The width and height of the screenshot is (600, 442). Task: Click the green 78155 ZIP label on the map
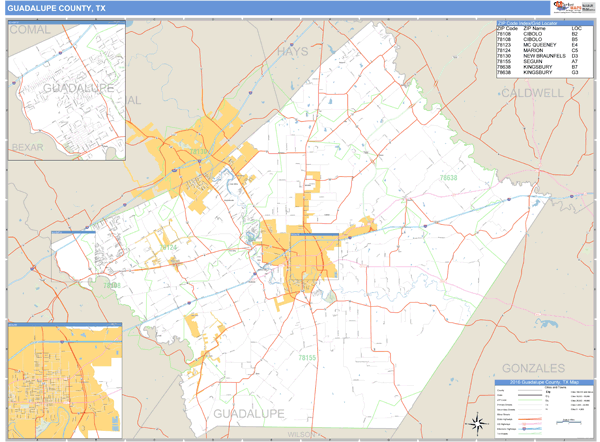tap(307, 357)
